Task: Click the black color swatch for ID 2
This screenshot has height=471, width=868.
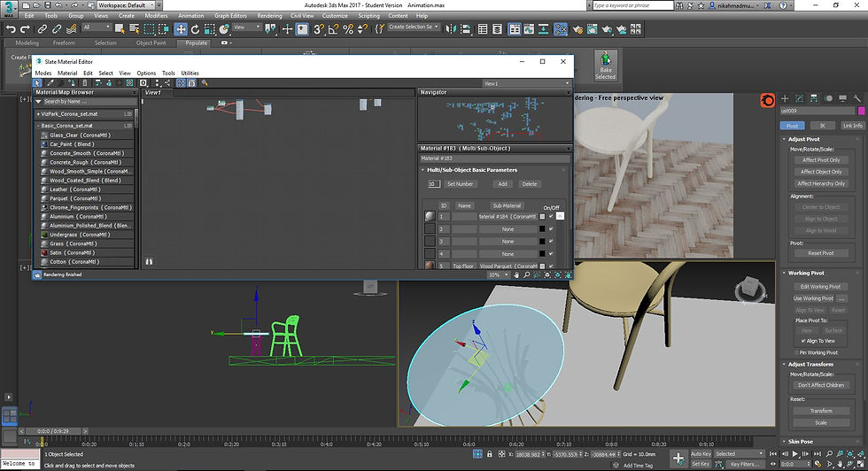Action: pyautogui.click(x=542, y=228)
